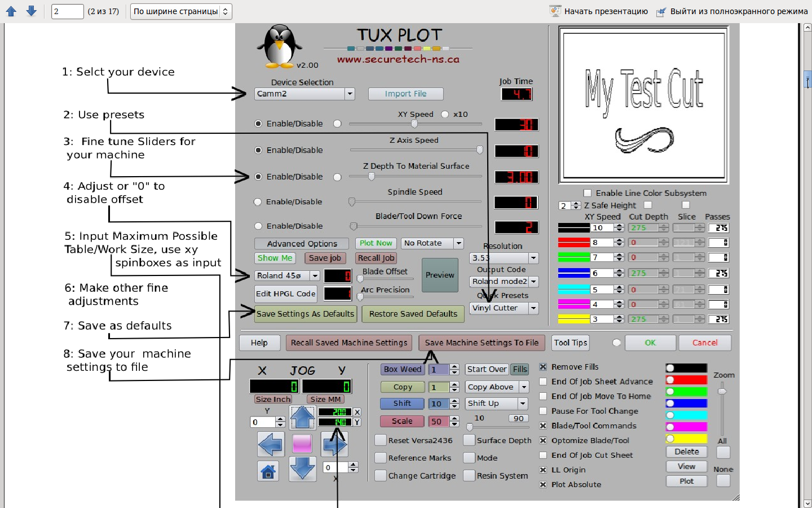Click Save Machine Settings To File
The height and width of the screenshot is (508, 812).
pos(482,343)
